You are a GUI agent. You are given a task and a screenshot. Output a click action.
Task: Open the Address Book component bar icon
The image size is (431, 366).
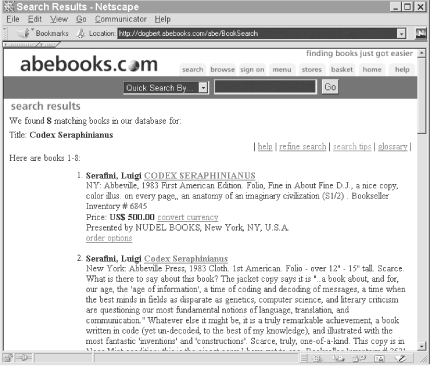click(379, 358)
